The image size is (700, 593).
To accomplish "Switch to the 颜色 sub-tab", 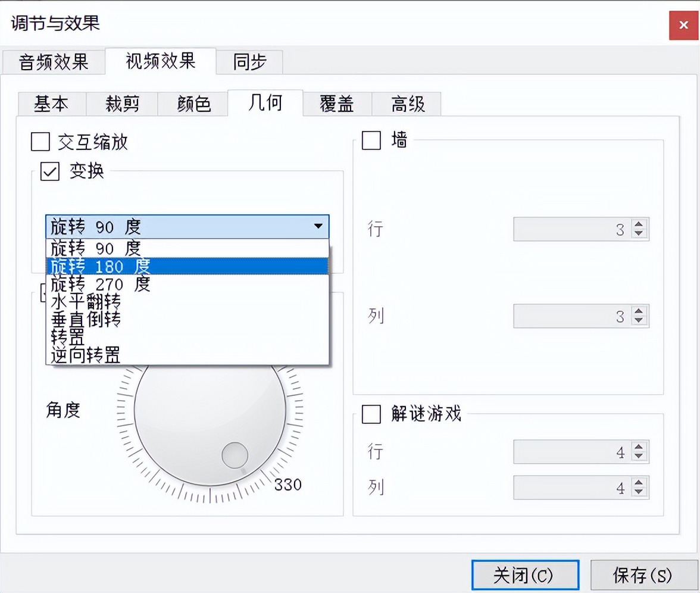I will tap(192, 103).
